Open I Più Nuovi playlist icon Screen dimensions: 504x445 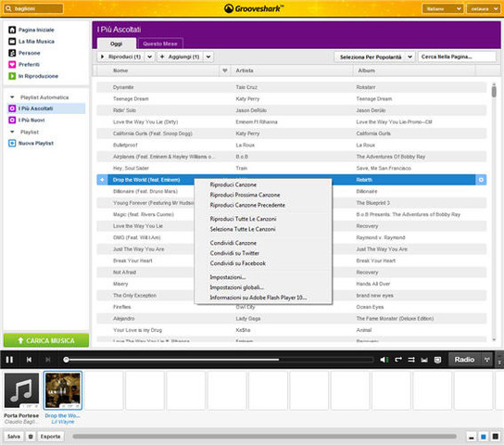[12, 121]
